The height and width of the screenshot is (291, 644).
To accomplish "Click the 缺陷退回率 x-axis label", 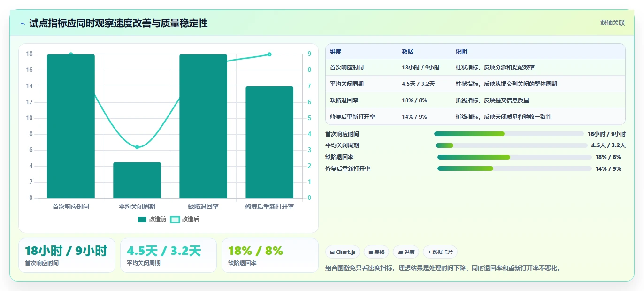I will pos(203,207).
